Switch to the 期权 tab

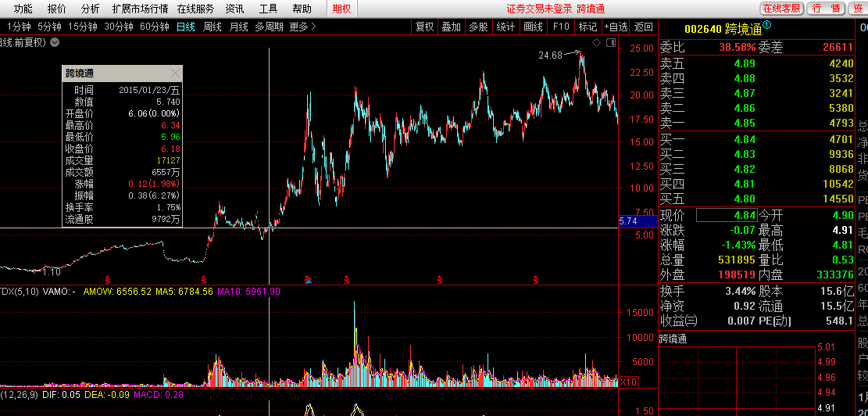(341, 9)
